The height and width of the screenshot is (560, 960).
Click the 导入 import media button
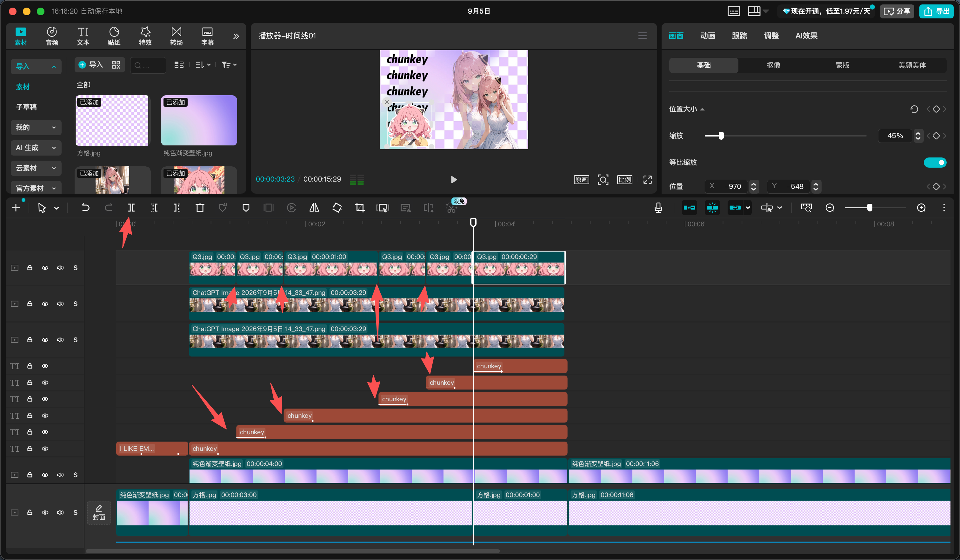91,65
